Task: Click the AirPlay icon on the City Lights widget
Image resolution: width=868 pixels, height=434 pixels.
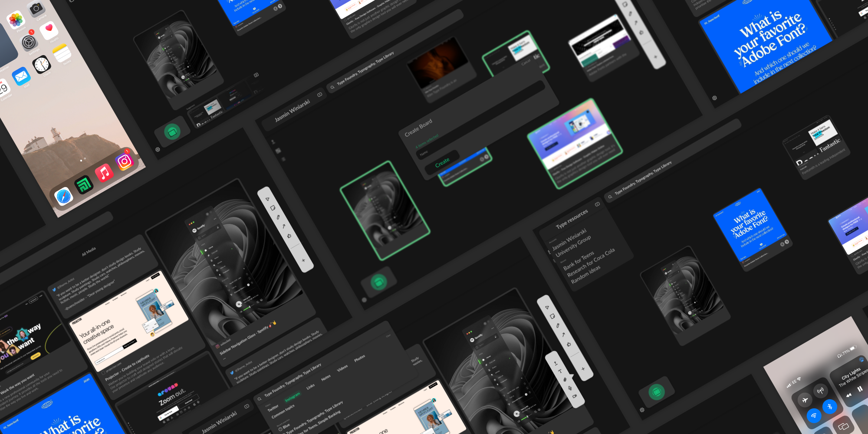Action: pyautogui.click(x=861, y=360)
